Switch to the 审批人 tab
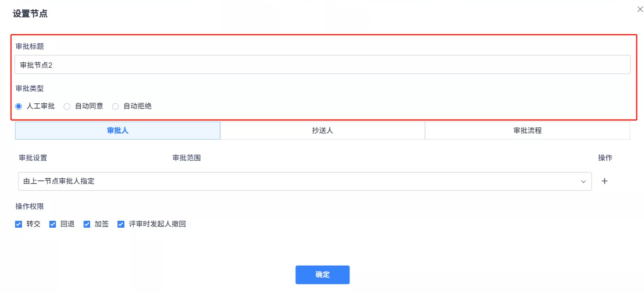 click(117, 131)
